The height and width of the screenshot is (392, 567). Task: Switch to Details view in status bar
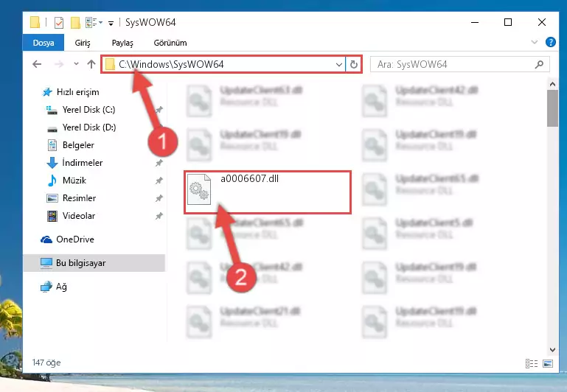pyautogui.click(x=532, y=363)
